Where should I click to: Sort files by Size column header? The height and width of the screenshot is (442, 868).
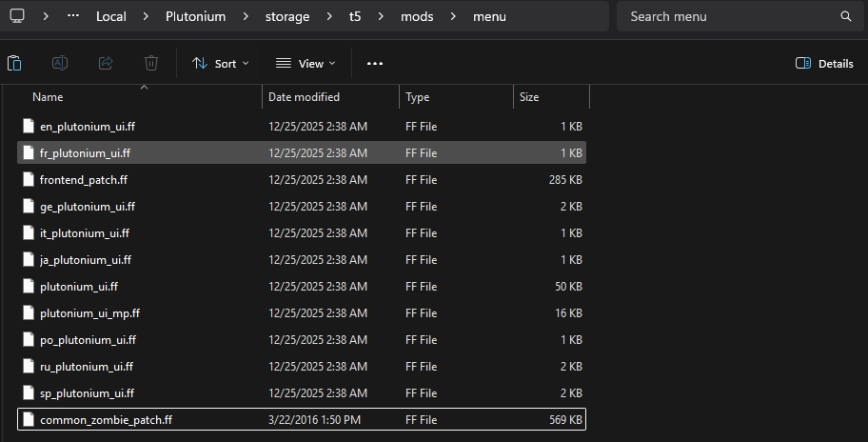point(529,97)
